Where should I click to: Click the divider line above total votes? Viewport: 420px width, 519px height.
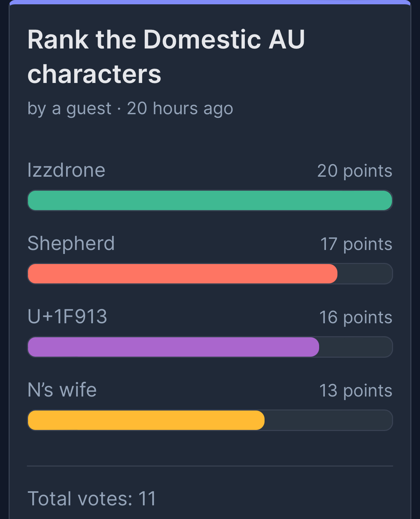pos(210,466)
